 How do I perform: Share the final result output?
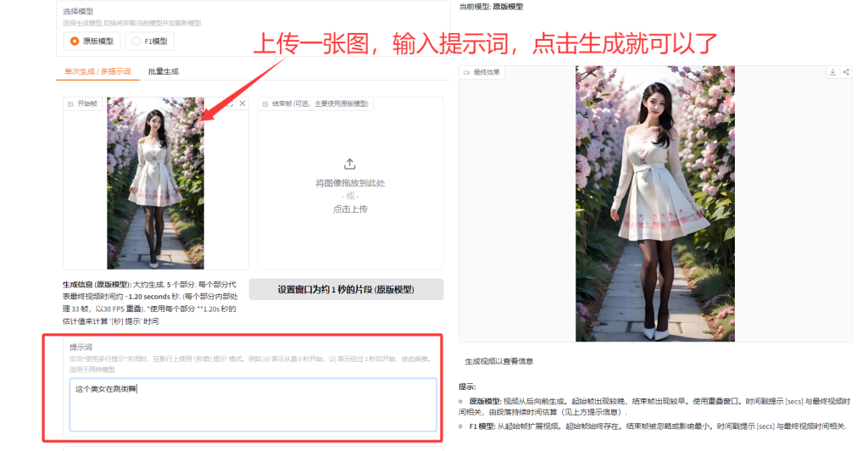[x=846, y=73]
